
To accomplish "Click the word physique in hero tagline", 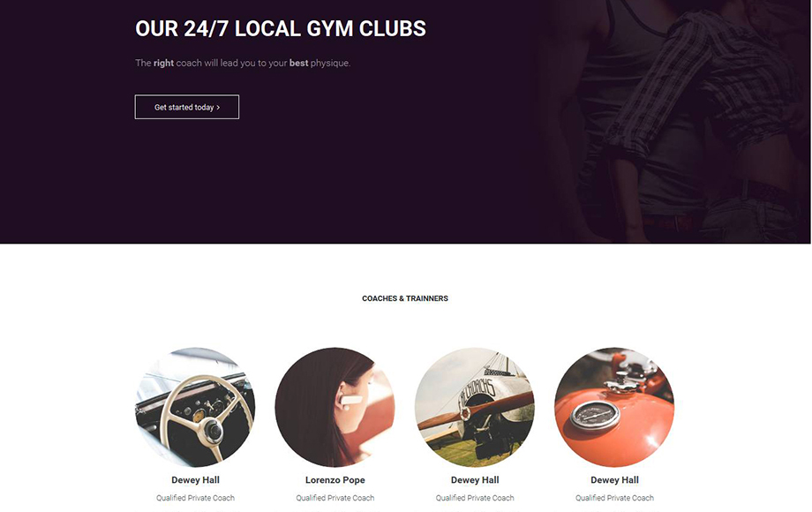I will (330, 64).
